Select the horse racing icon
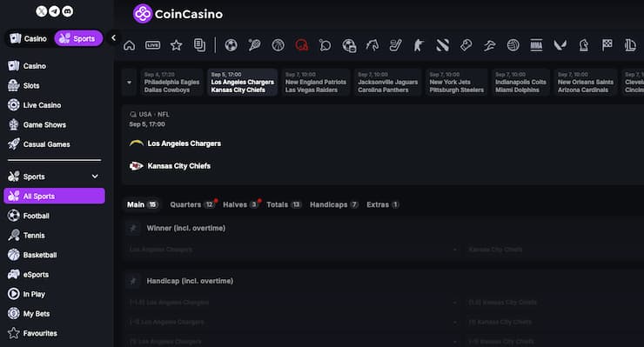Image resolution: width=644 pixels, height=347 pixels. (372, 45)
